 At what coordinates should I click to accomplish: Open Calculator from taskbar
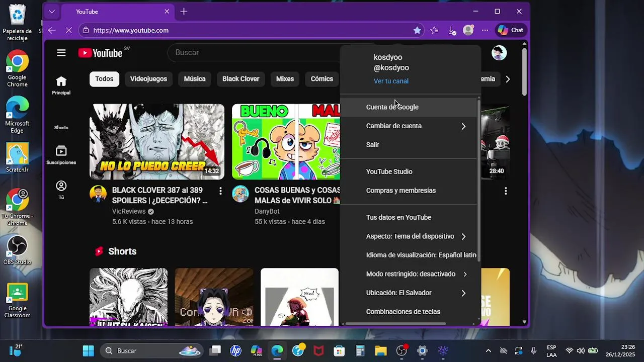pos(360,350)
